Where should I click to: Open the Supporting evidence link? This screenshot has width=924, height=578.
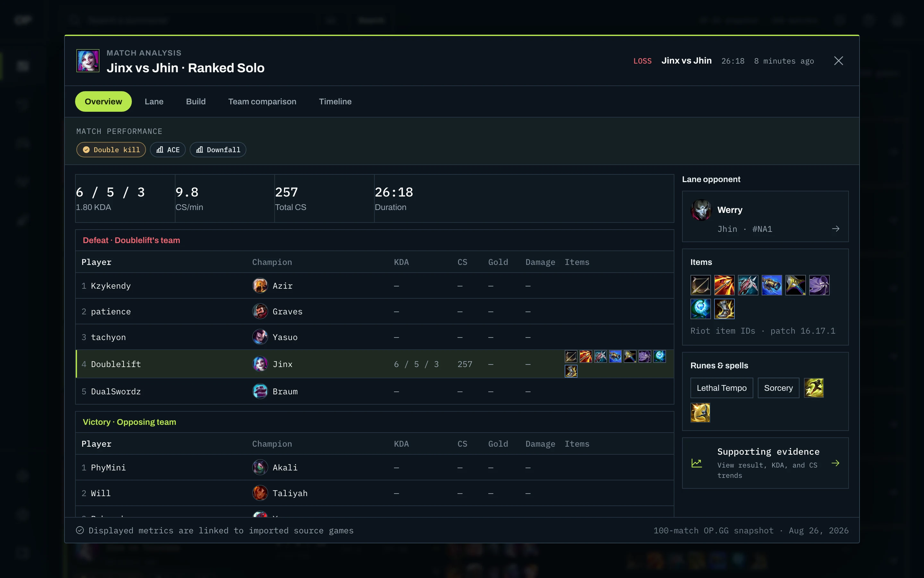[765, 463]
